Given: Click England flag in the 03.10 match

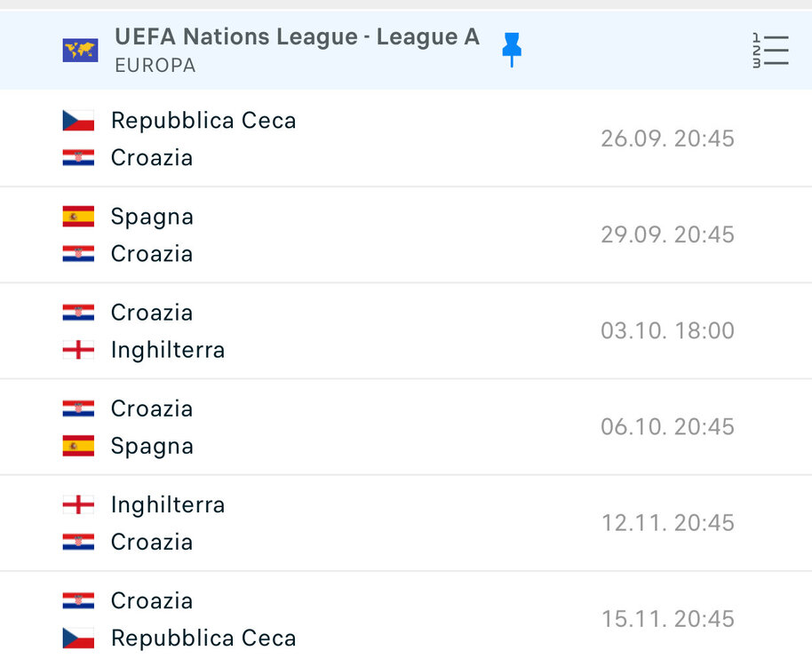Looking at the screenshot, I should click(x=78, y=350).
